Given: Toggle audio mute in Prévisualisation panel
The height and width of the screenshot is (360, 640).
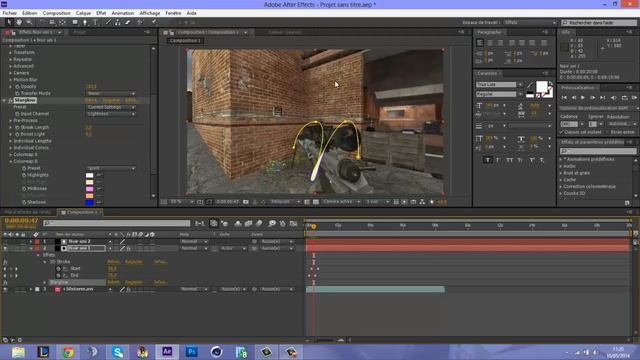Looking at the screenshot, I should click(613, 98).
